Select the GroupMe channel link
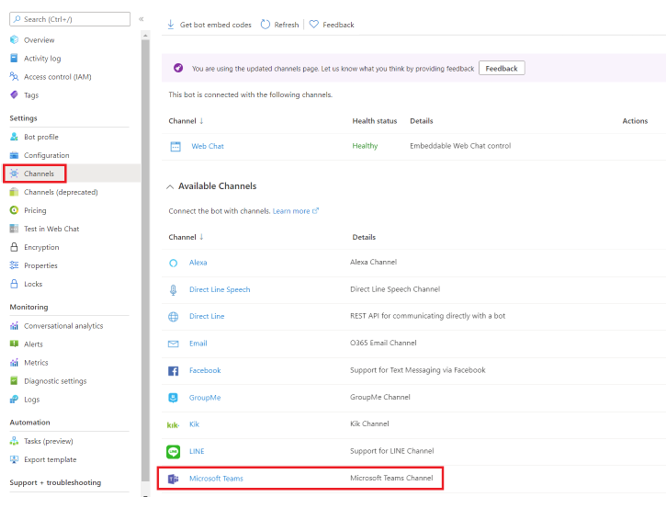668x508 pixels. click(205, 398)
